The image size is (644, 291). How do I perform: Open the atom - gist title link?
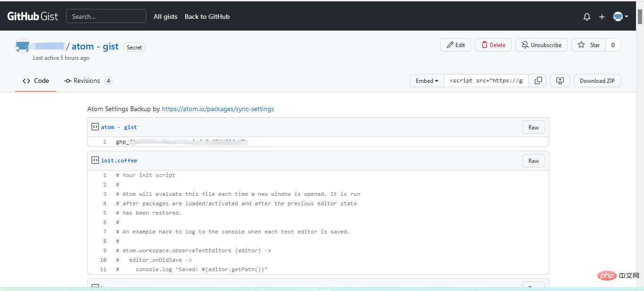pyautogui.click(x=95, y=46)
